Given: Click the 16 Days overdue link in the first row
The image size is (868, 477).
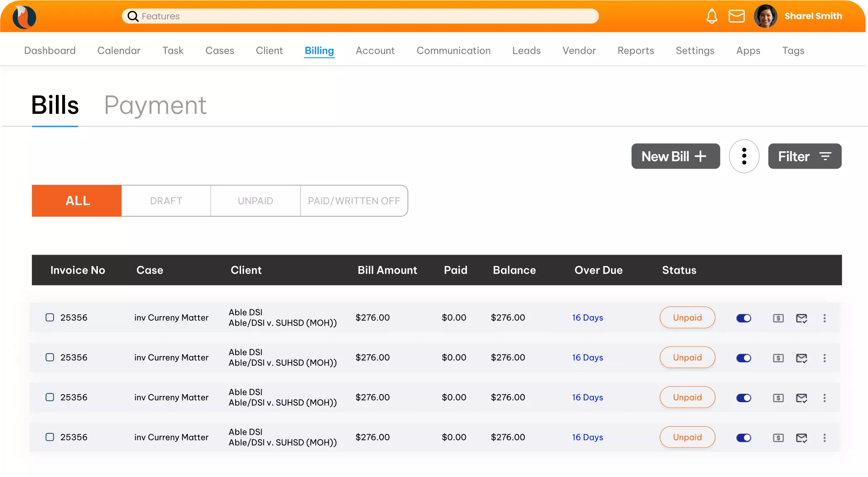Looking at the screenshot, I should pyautogui.click(x=587, y=318).
